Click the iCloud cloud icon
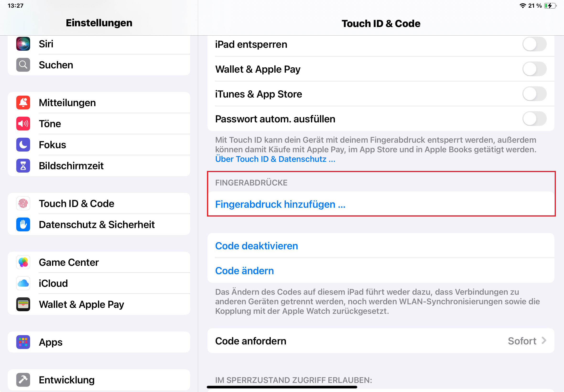 pos(23,283)
